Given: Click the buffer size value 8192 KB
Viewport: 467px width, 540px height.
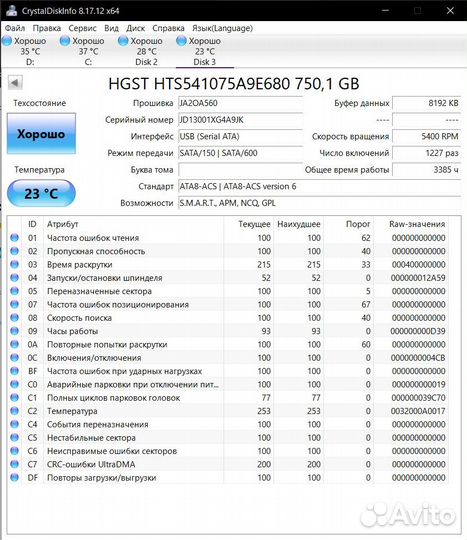Looking at the screenshot, I should (426, 103).
